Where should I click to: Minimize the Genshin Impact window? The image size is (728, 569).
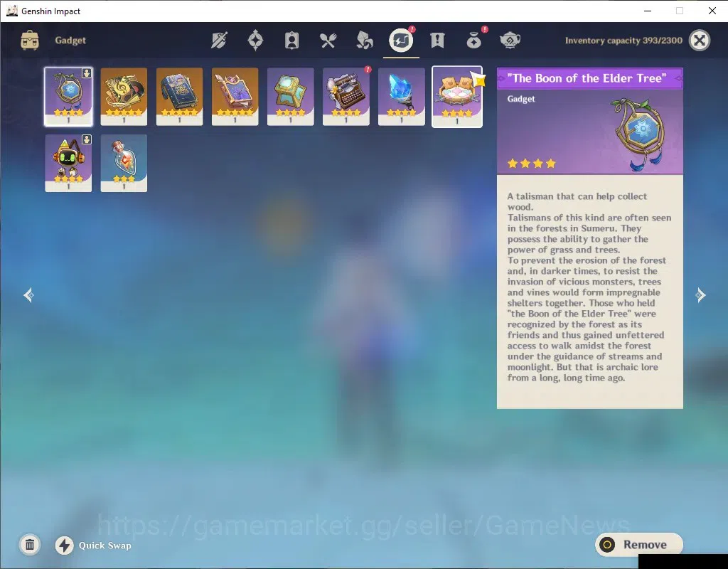pos(648,11)
